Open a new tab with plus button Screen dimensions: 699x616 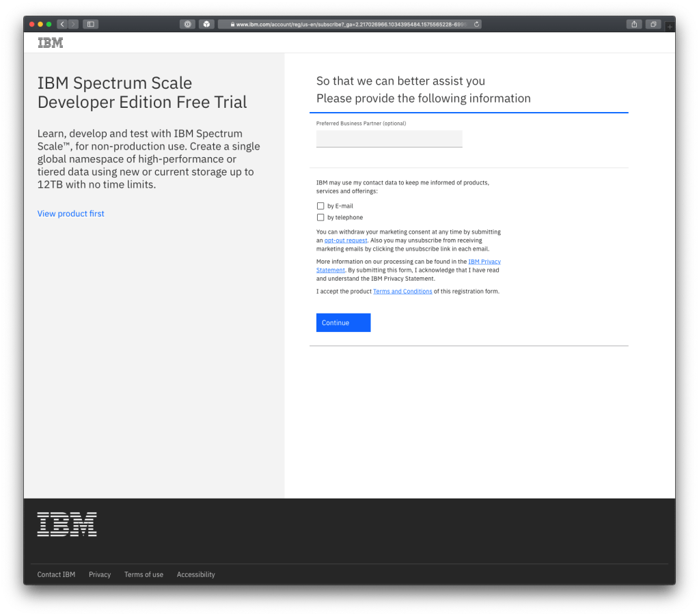pyautogui.click(x=670, y=27)
